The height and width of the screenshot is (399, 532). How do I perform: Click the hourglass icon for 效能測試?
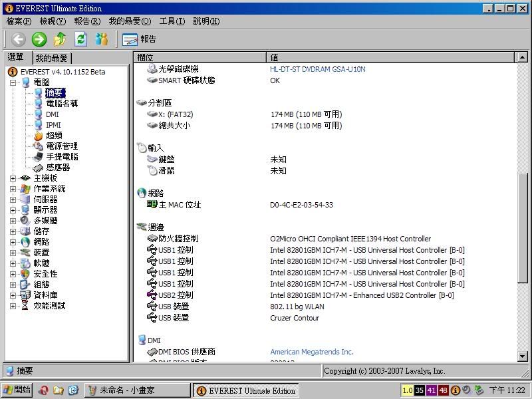tap(25, 306)
